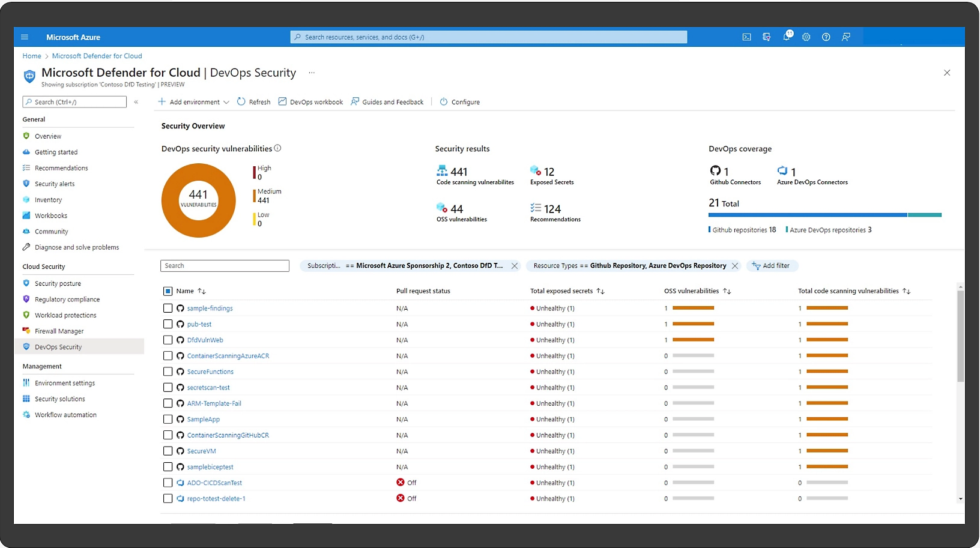This screenshot has height=548, width=980.
Task: Check the ADO-CICDScanTest row checkbox
Action: (x=168, y=483)
